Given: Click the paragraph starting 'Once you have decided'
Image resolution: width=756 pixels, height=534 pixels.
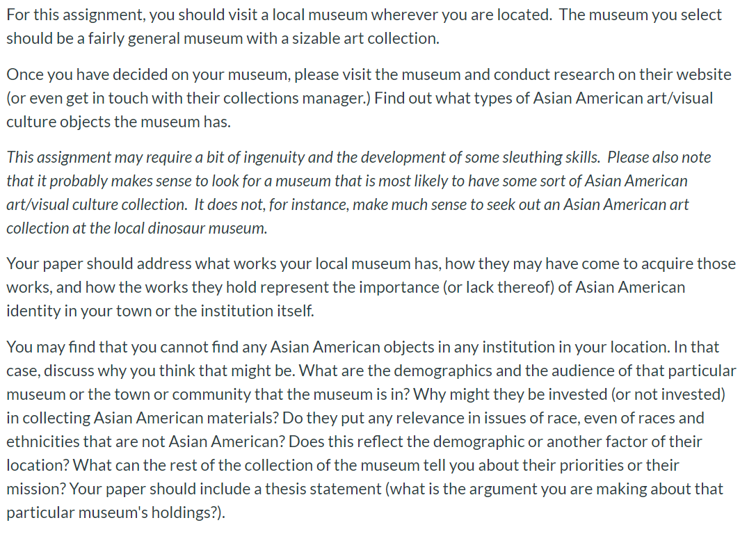Looking at the screenshot, I should point(369,98).
